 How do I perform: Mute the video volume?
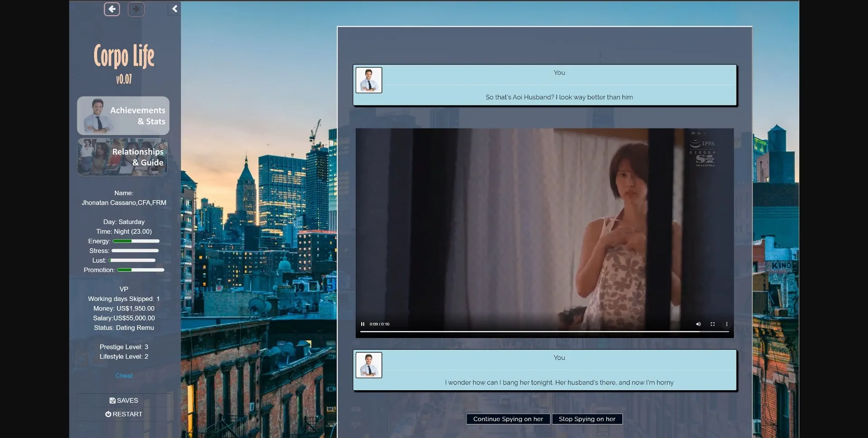pos(698,324)
